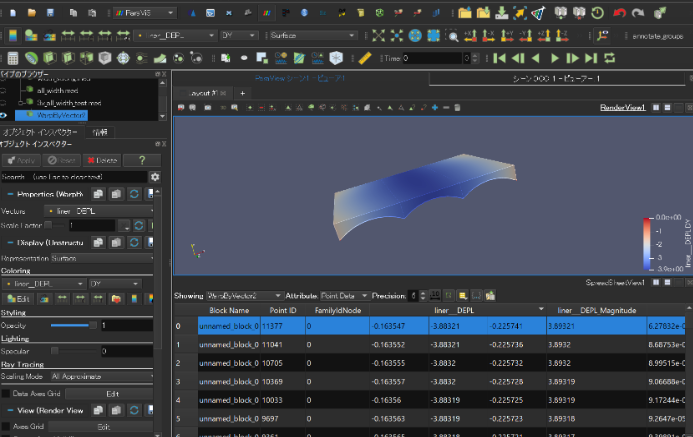Click the red Undo arrow
Screen dimensions: 693x437
coord(621,13)
